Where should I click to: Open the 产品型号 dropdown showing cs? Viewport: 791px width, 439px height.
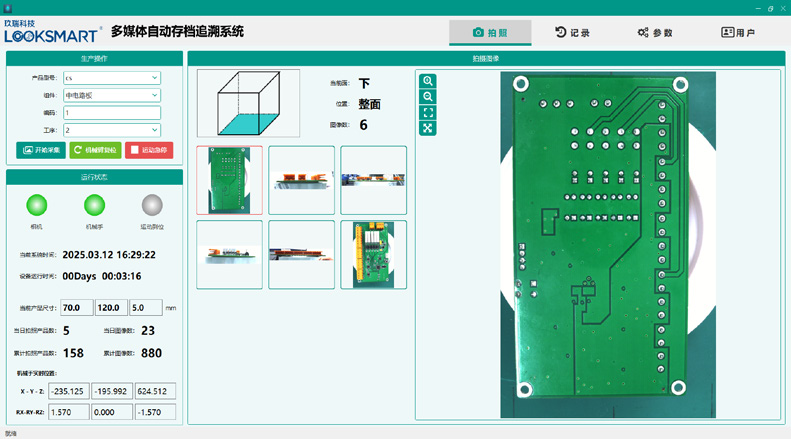pyautogui.click(x=111, y=77)
